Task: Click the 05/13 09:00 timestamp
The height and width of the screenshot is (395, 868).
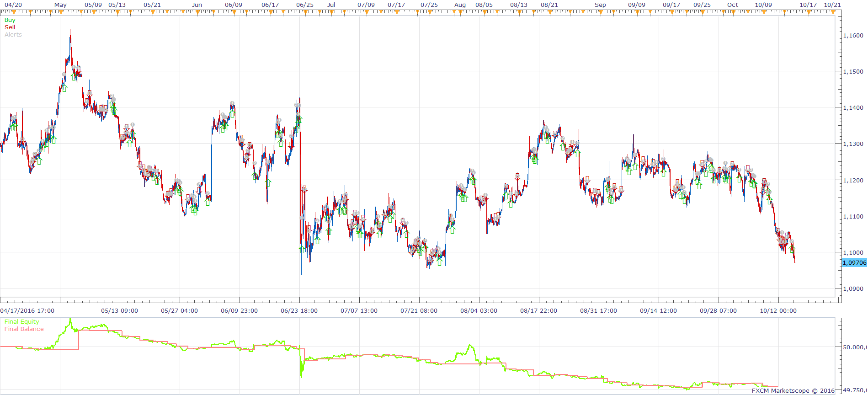Action: [x=120, y=311]
